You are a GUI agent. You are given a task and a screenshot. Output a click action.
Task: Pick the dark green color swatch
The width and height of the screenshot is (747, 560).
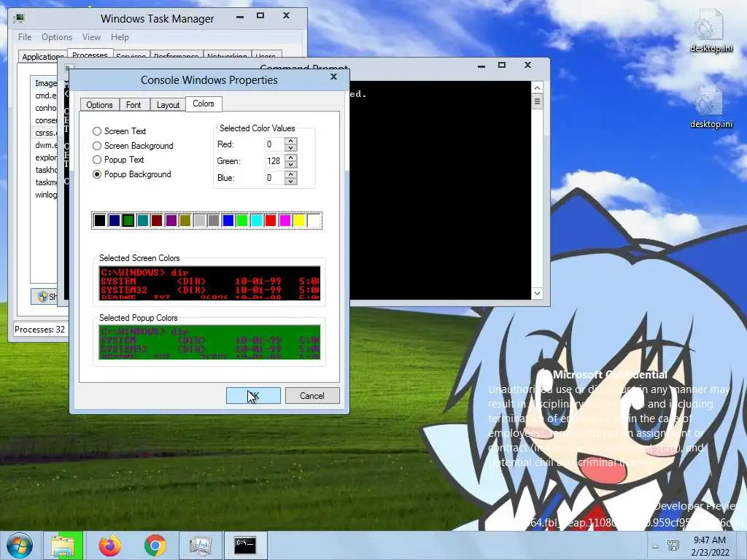(x=128, y=220)
